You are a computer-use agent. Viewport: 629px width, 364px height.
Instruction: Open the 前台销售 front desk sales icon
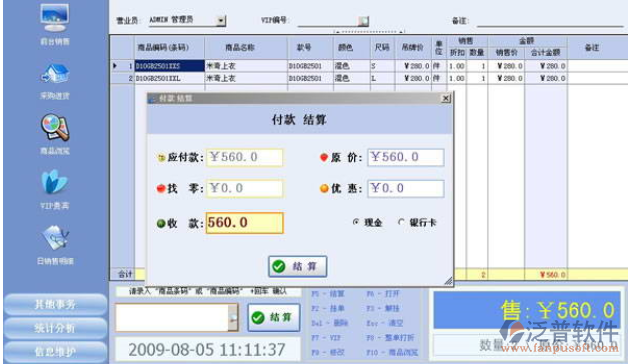55,18
